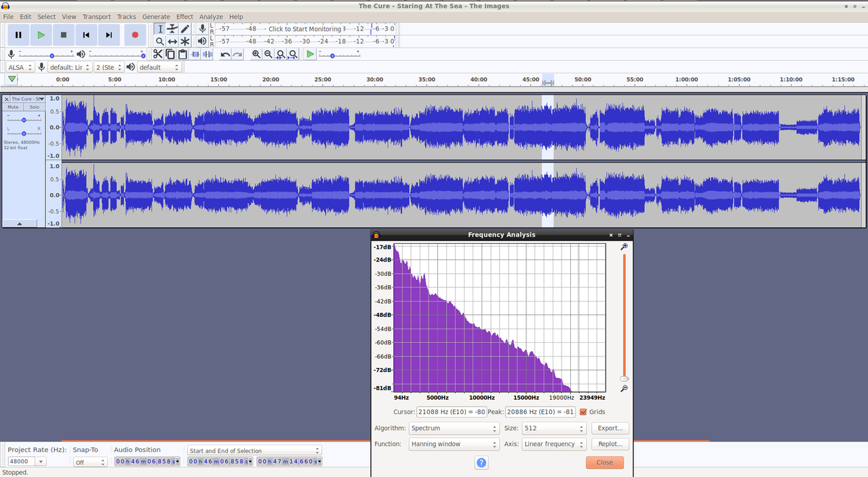The width and height of the screenshot is (868, 477).
Task: Click the Silence audio icon
Action: (x=208, y=54)
